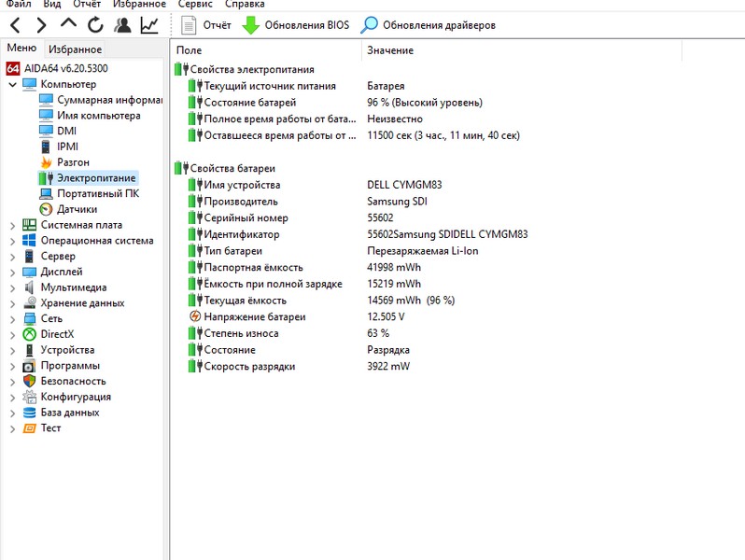
Task: Click the Значение column header
Action: coord(390,50)
